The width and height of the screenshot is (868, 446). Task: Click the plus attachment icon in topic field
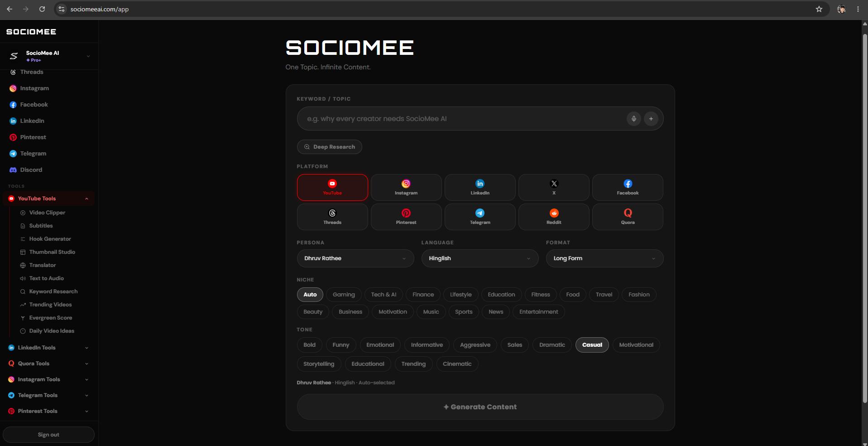651,119
